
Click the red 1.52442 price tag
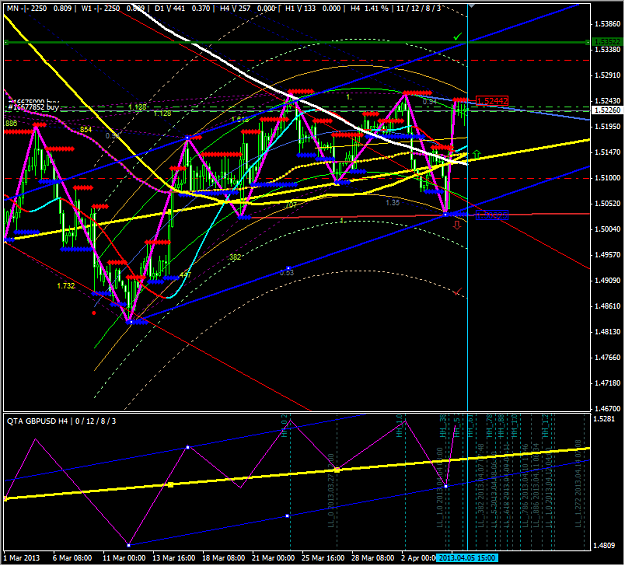[x=492, y=101]
